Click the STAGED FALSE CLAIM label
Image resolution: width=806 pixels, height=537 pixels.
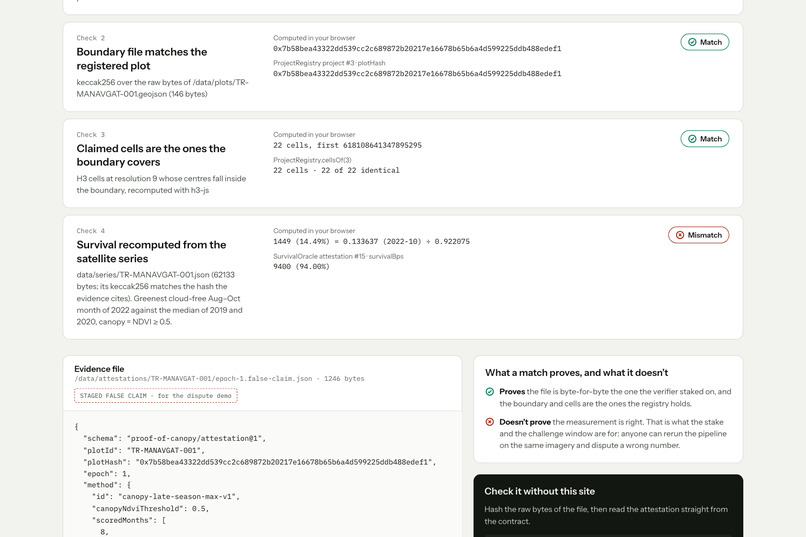tap(156, 396)
